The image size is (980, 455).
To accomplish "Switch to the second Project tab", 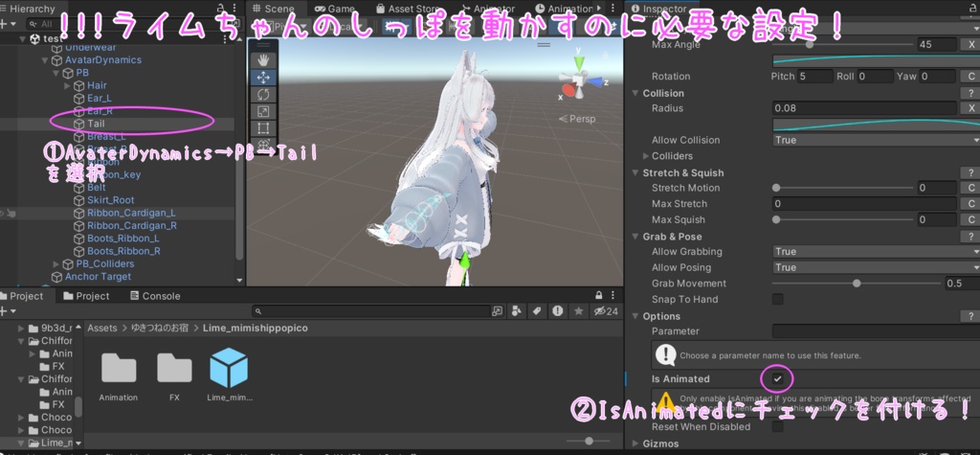I will [x=86, y=296].
